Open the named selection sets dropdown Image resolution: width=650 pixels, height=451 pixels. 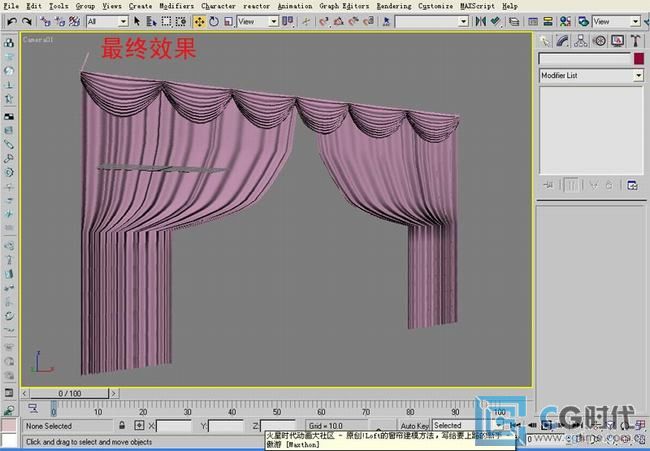[x=432, y=21]
